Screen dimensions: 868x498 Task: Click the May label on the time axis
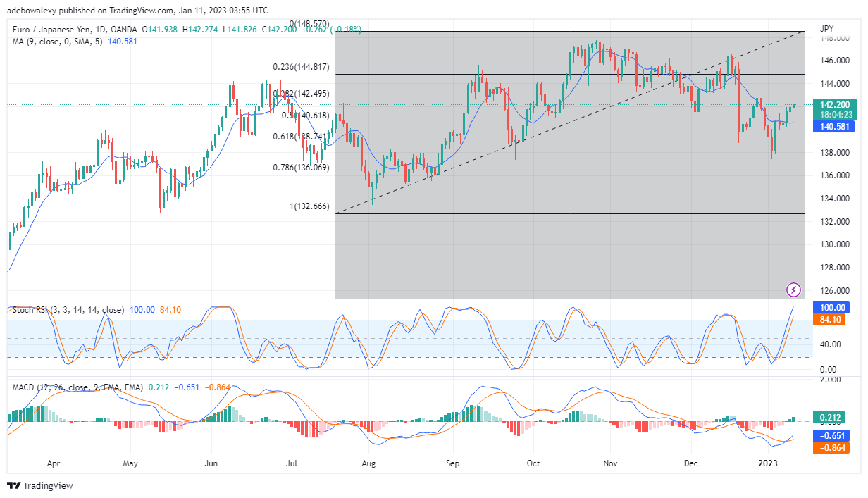(x=130, y=464)
